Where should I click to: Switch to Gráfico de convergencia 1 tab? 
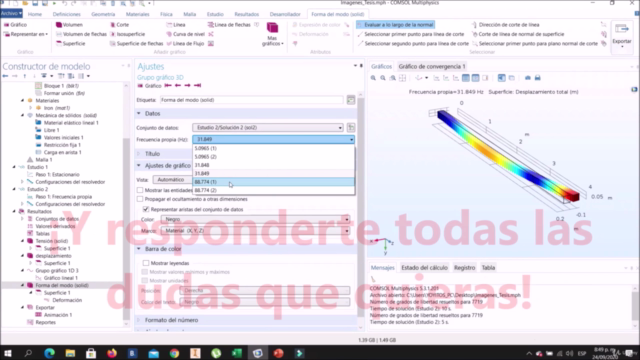(x=432, y=67)
